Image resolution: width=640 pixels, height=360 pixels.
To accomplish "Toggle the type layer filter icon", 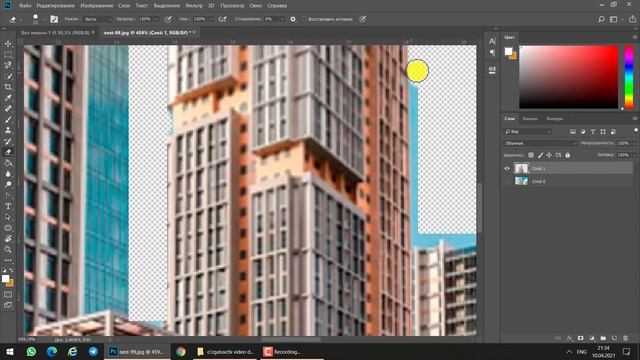I will [593, 132].
